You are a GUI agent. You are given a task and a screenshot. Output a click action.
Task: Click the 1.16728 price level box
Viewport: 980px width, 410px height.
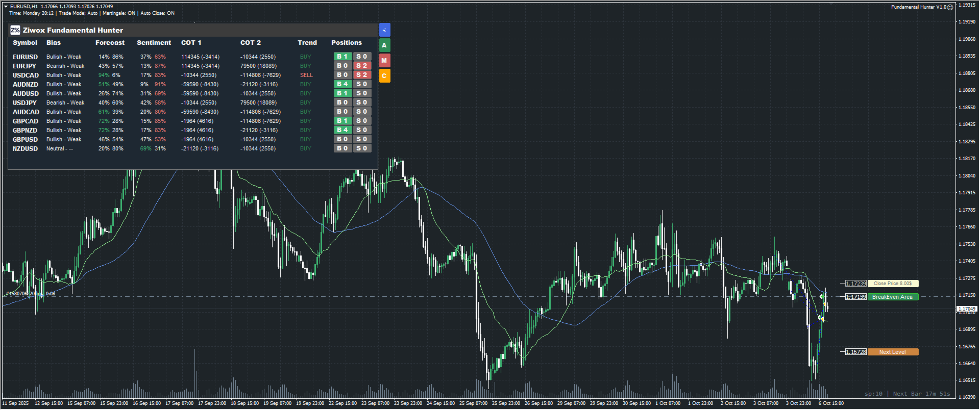coord(855,352)
